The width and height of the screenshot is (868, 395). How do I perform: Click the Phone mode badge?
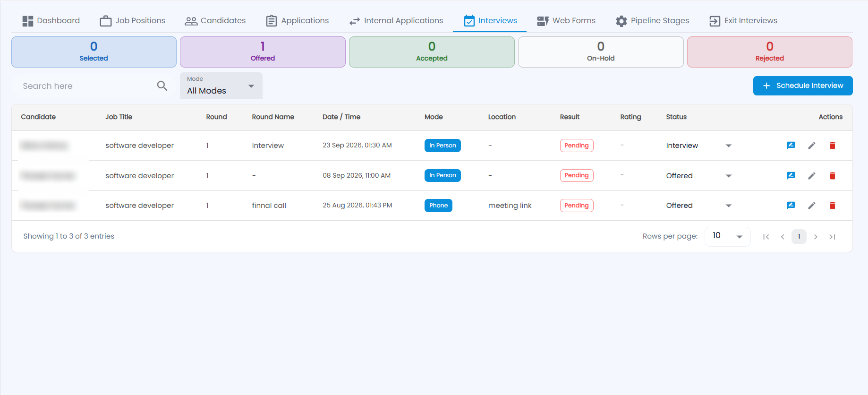[x=438, y=206]
